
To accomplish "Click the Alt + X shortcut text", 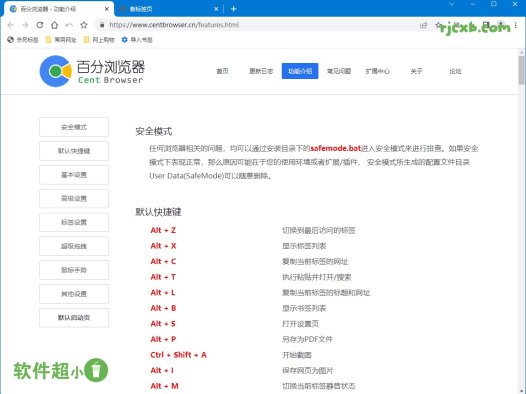I will point(163,246).
